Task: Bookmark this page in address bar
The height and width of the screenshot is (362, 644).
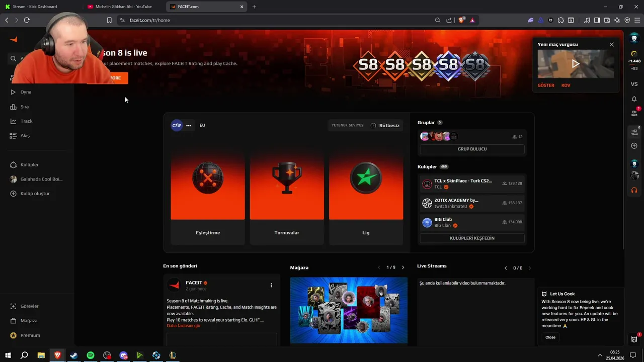Action: tap(109, 20)
